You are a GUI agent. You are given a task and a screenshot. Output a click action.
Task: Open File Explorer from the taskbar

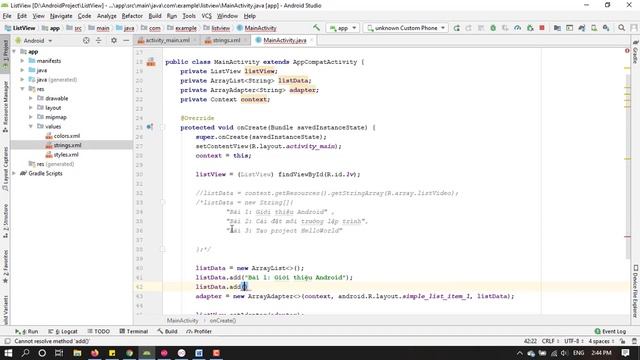click(77, 353)
